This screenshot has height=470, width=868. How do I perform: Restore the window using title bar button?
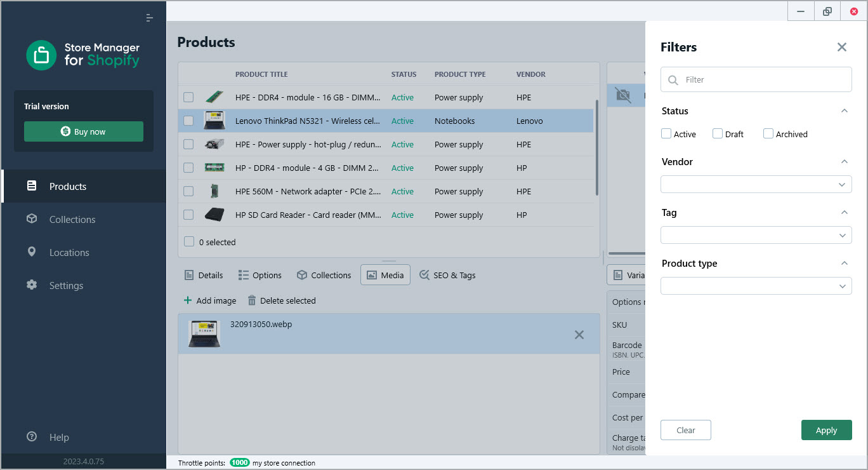[x=827, y=11]
